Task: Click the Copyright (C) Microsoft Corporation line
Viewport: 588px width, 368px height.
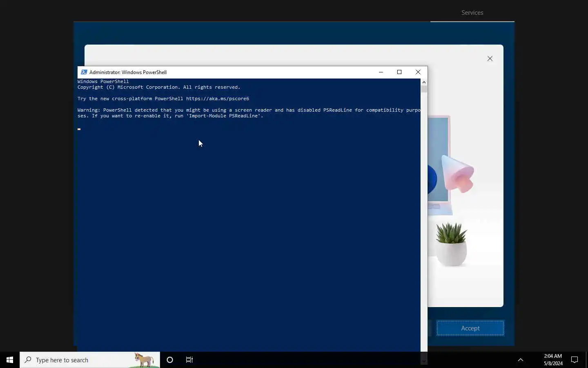Action: tap(159, 87)
